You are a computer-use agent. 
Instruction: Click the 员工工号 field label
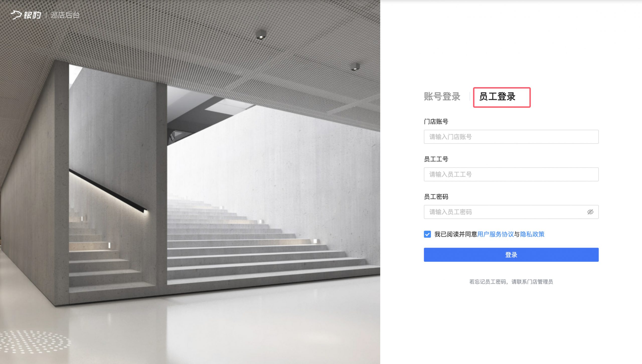coord(436,159)
